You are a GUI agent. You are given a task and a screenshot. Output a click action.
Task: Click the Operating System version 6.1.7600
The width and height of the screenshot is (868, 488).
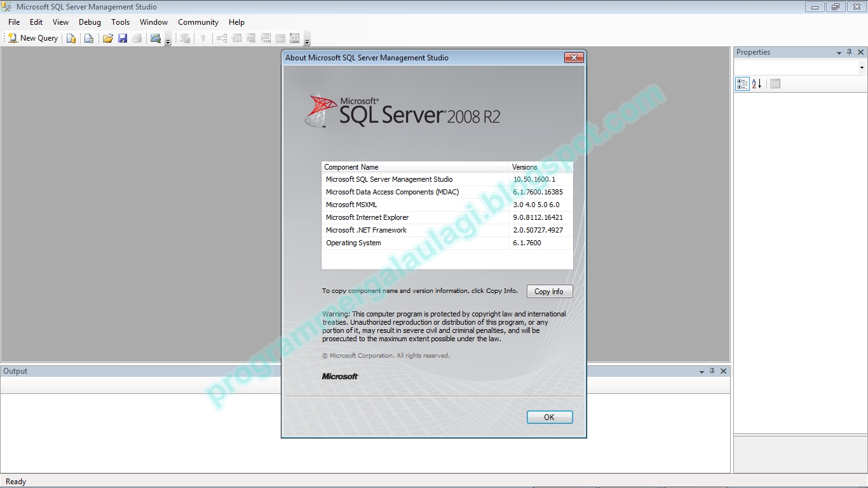point(527,243)
